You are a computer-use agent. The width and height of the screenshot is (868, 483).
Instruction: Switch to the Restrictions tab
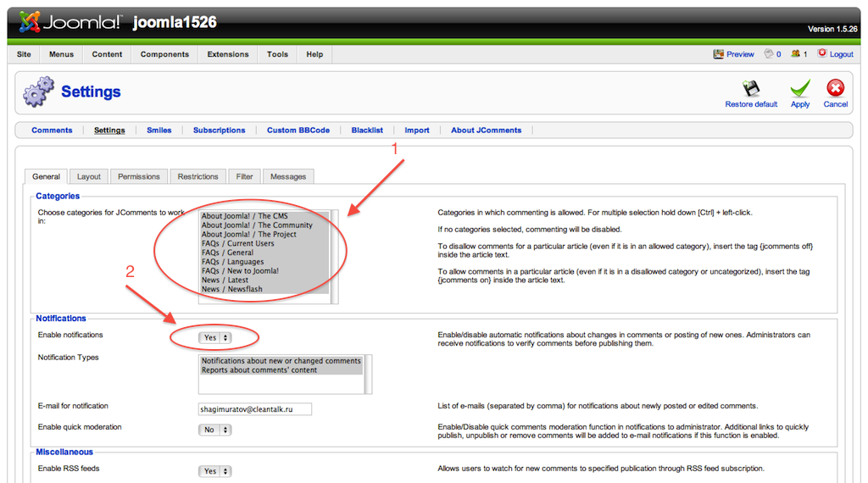point(198,176)
